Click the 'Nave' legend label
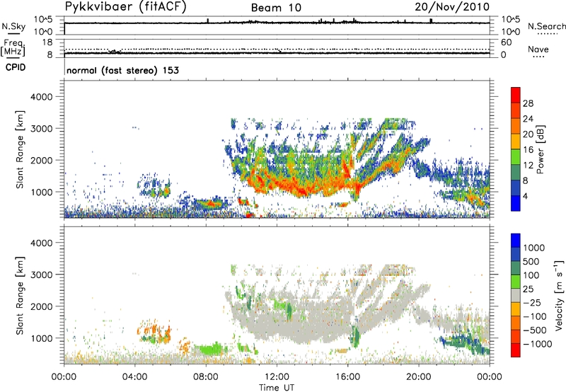The width and height of the screenshot is (566, 392). click(x=538, y=49)
